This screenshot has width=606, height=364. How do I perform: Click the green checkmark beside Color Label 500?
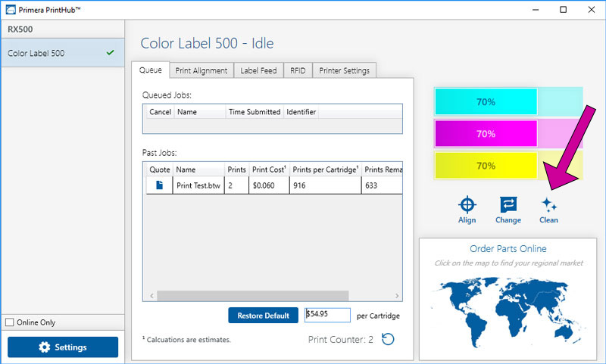click(110, 52)
